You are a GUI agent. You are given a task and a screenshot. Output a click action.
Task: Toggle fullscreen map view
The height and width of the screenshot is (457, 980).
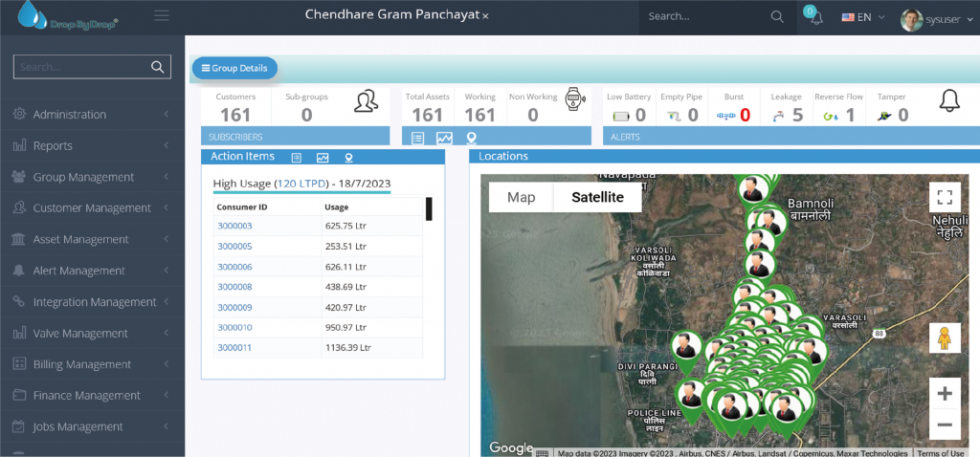click(x=945, y=198)
